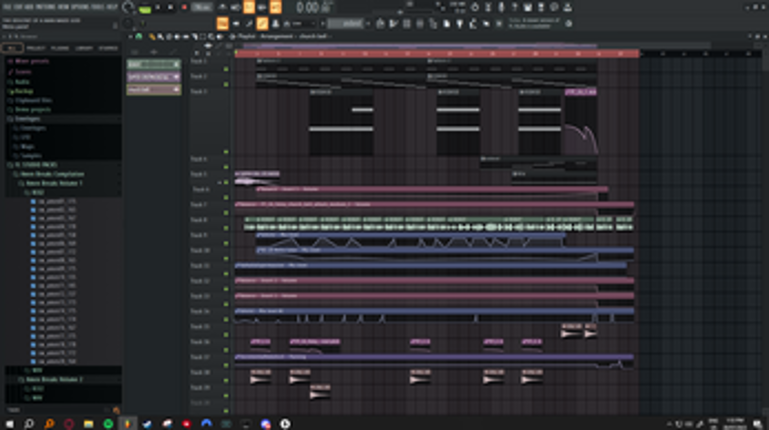Open arrow menu on church bell pattern
The height and width of the screenshot is (430, 769).
[176, 90]
